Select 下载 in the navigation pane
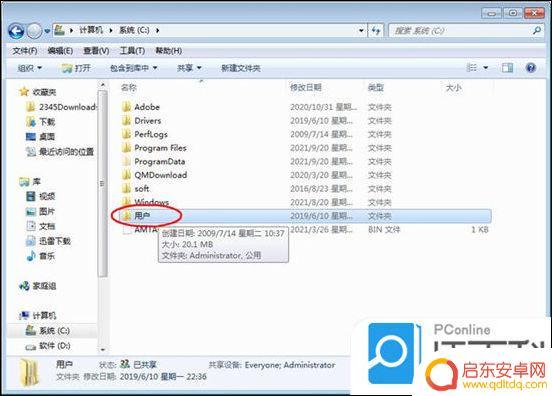 point(41,122)
